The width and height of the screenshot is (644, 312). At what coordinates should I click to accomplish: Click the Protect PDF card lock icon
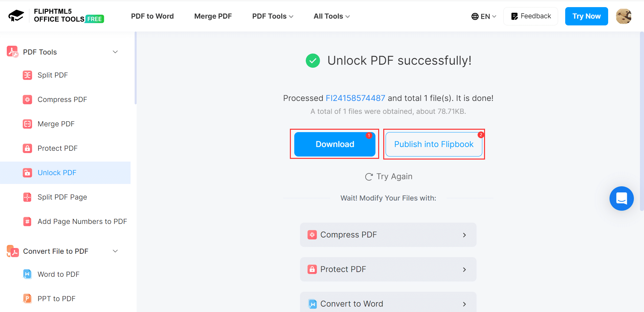coord(312,269)
